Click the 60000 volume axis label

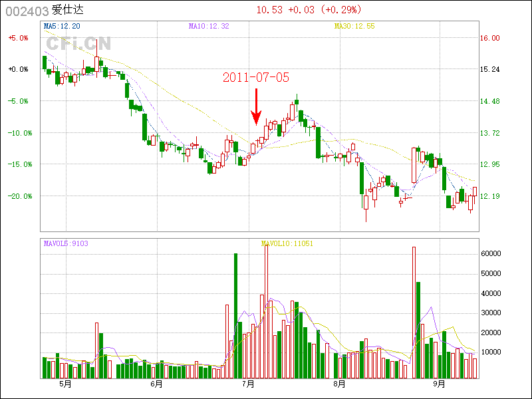click(491, 253)
